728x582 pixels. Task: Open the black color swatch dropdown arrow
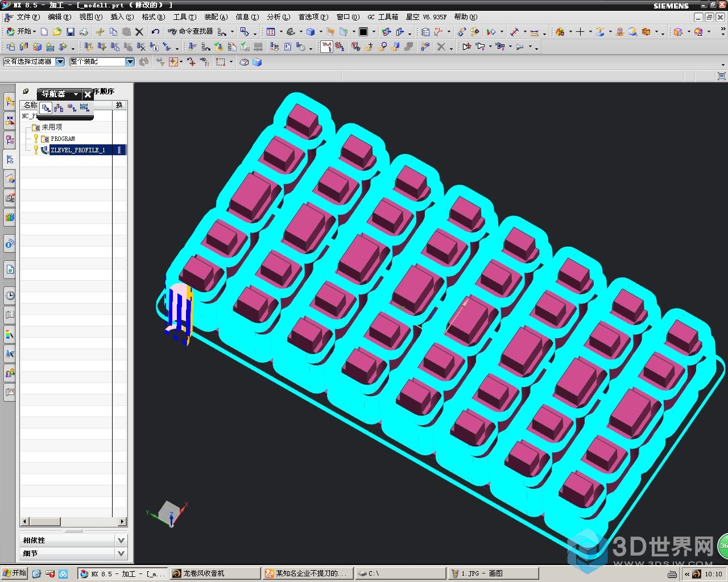(373, 32)
